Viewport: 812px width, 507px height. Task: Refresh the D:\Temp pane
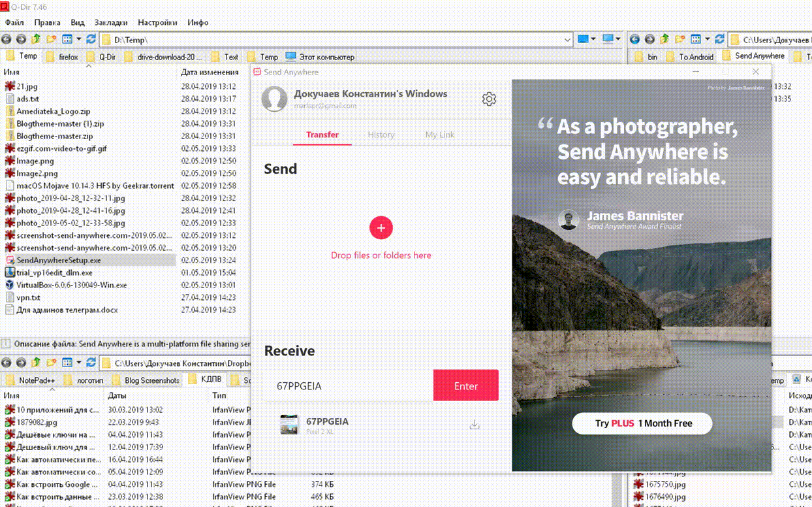point(91,40)
